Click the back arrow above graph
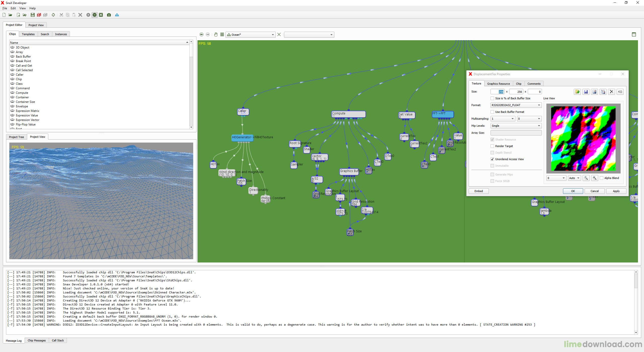The image size is (644, 352). (202, 34)
